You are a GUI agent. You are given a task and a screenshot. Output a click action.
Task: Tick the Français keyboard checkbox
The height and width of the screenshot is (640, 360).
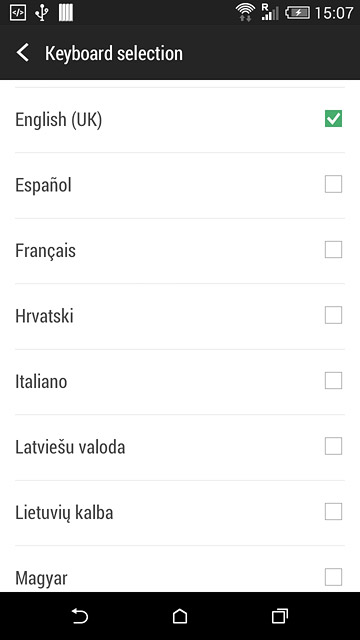click(333, 250)
